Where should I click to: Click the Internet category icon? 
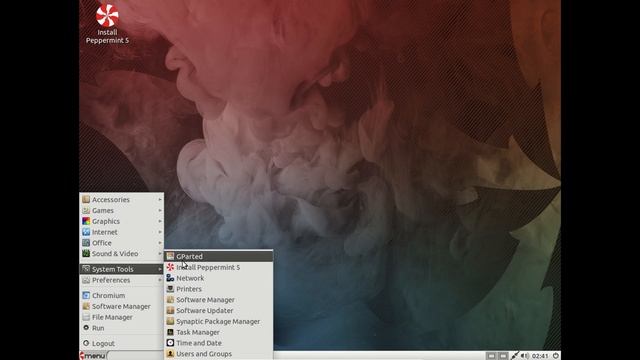(86, 232)
